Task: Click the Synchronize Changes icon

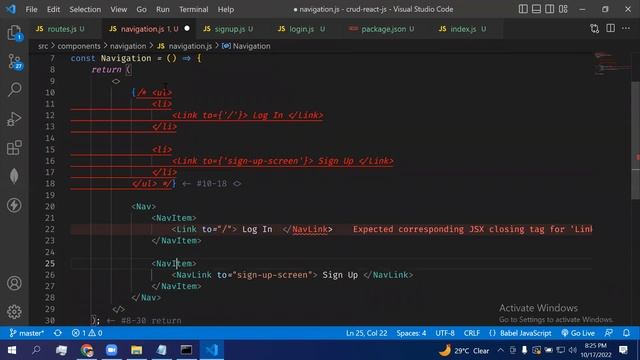Action: [x=58, y=333]
